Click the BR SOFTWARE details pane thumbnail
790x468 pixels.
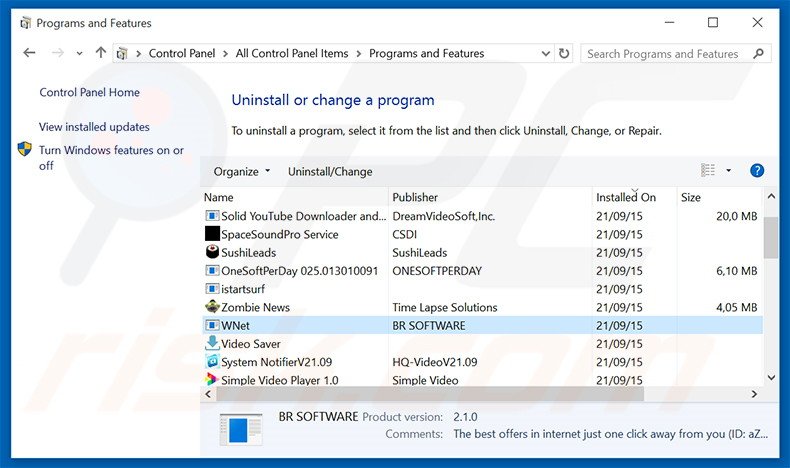click(241, 429)
